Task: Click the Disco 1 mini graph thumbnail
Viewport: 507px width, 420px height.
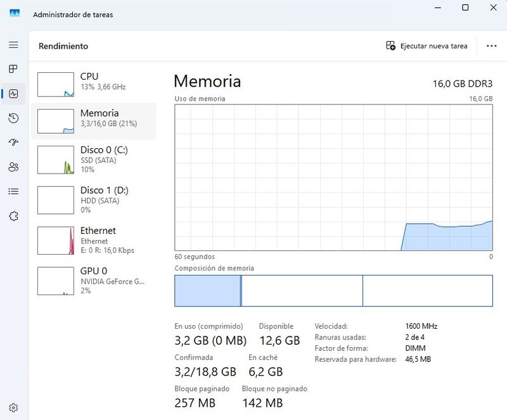Action: (x=56, y=200)
